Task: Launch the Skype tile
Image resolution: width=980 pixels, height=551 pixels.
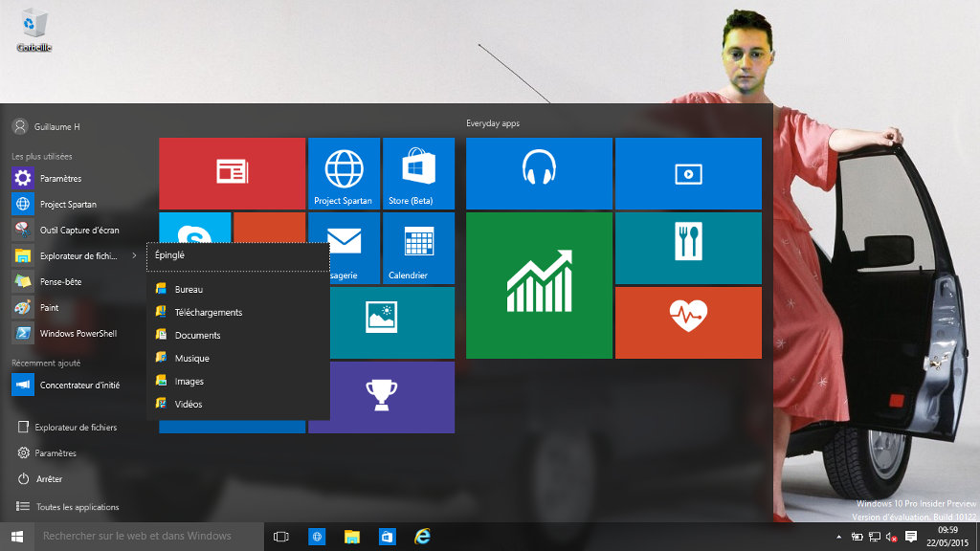Action: [195, 228]
